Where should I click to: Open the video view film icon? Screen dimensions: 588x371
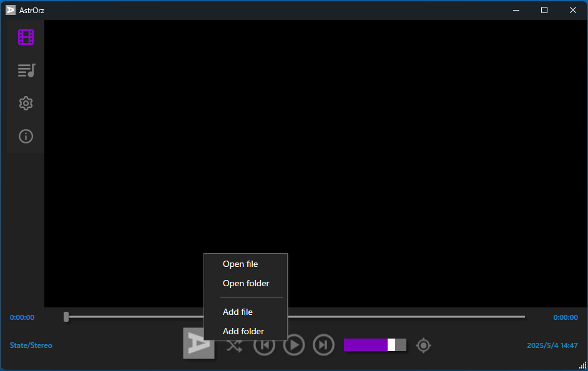click(x=26, y=37)
